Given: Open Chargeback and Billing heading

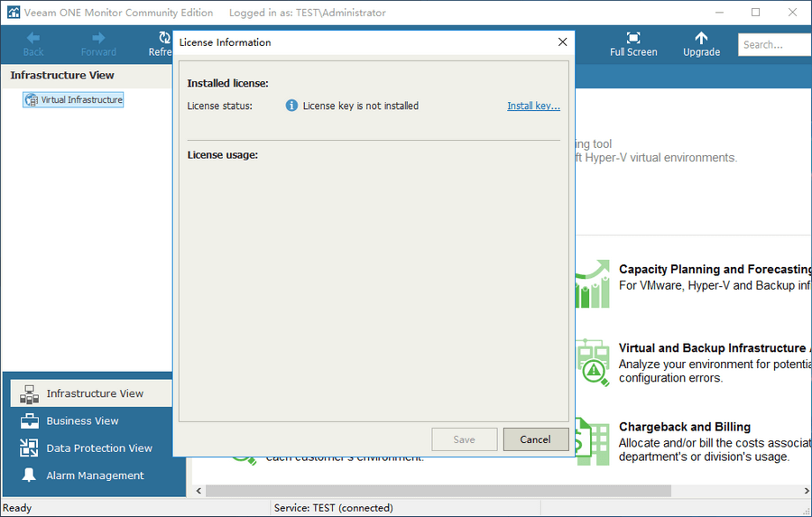Looking at the screenshot, I should point(685,427).
